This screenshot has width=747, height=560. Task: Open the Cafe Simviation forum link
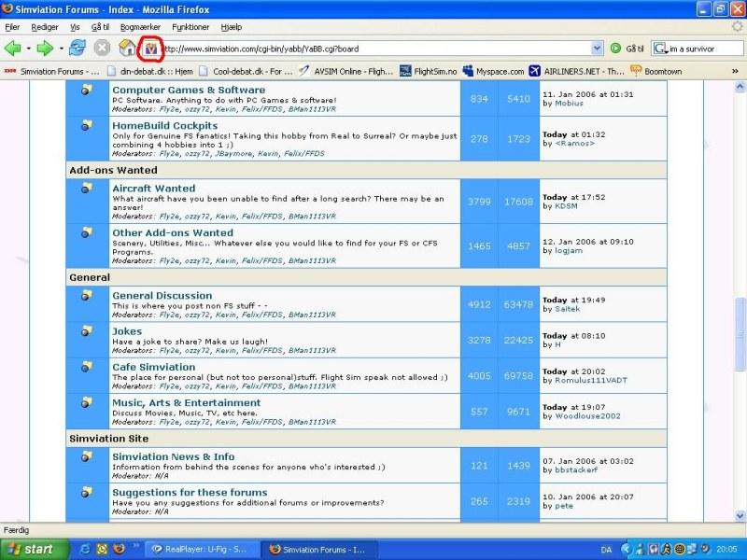(153, 367)
